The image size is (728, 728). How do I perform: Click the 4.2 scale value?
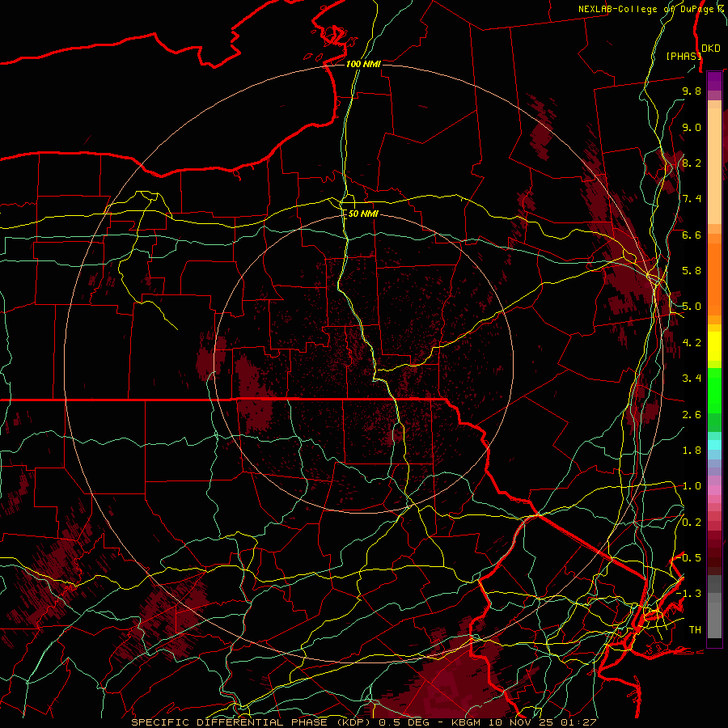click(692, 343)
